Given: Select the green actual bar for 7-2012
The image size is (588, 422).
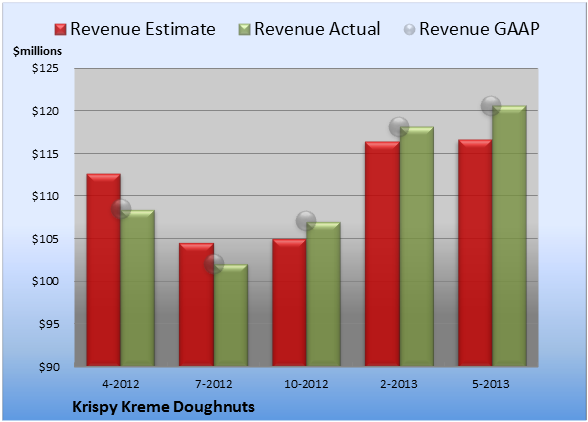Looking at the screenshot, I should point(231,315).
